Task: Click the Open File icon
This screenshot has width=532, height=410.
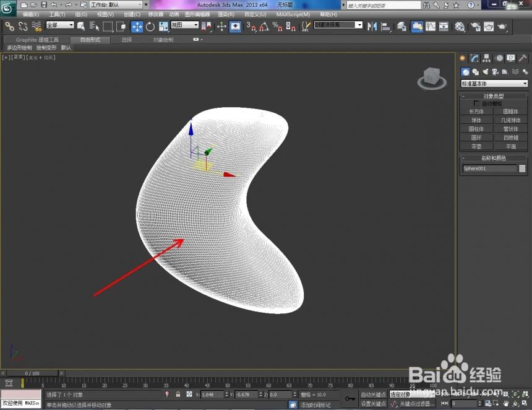Action: 34,5
